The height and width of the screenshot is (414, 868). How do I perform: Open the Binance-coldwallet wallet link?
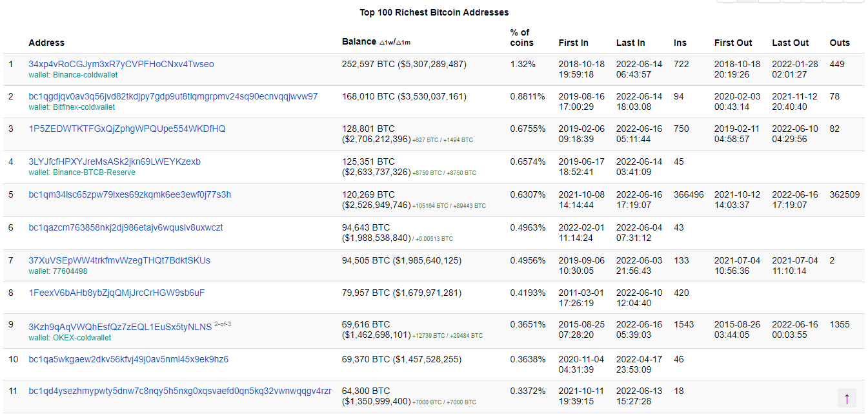tap(73, 75)
